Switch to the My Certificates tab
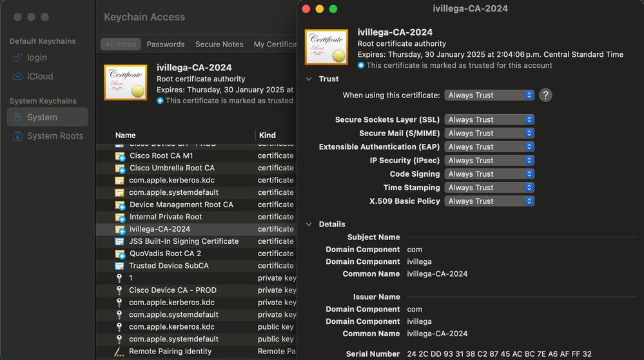 [275, 45]
